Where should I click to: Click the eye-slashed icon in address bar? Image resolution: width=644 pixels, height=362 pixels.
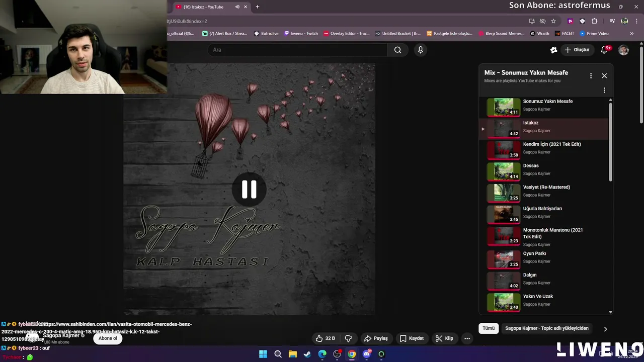tap(542, 21)
